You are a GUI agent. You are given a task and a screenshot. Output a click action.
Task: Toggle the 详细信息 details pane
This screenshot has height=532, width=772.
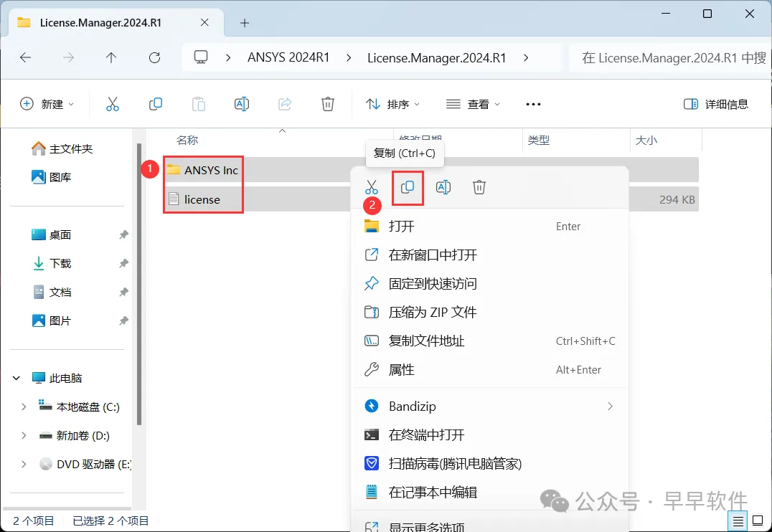click(x=716, y=104)
